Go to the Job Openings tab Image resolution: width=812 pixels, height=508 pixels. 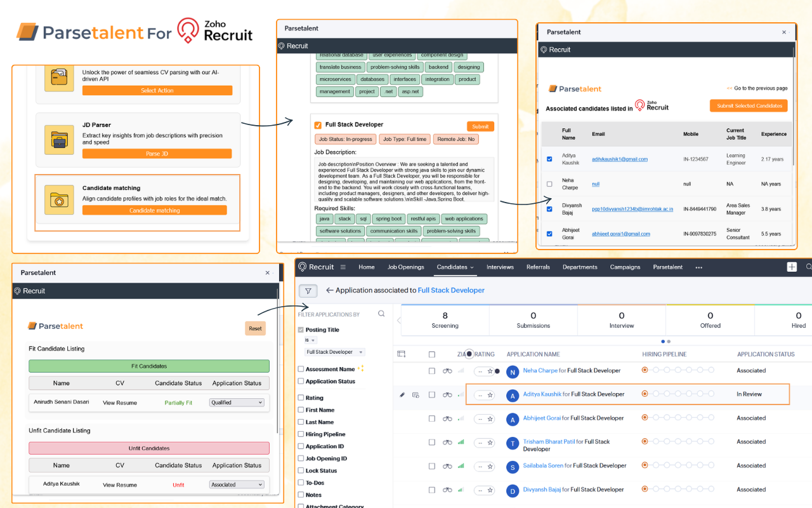coord(406,267)
